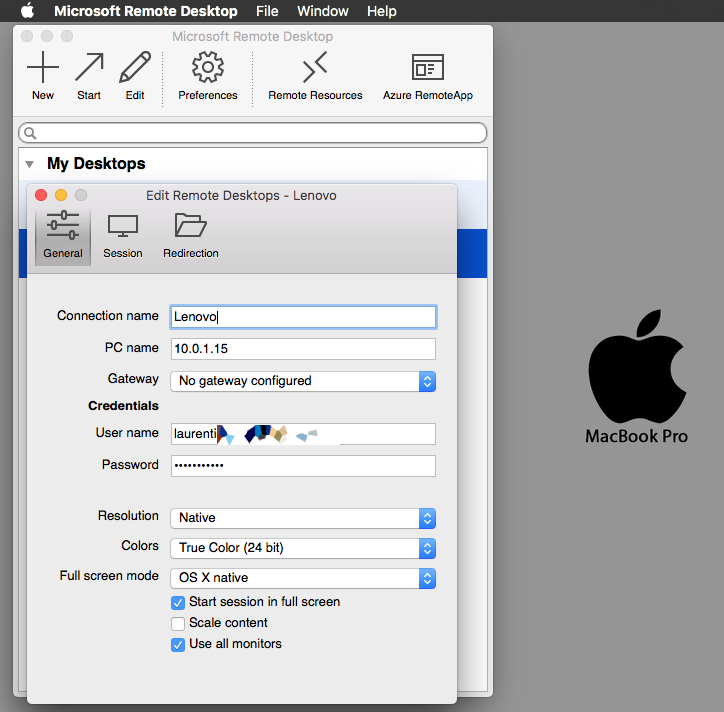Viewport: 724px width, 712px height.
Task: Click the New desktop toolbar icon
Action: pos(43,67)
